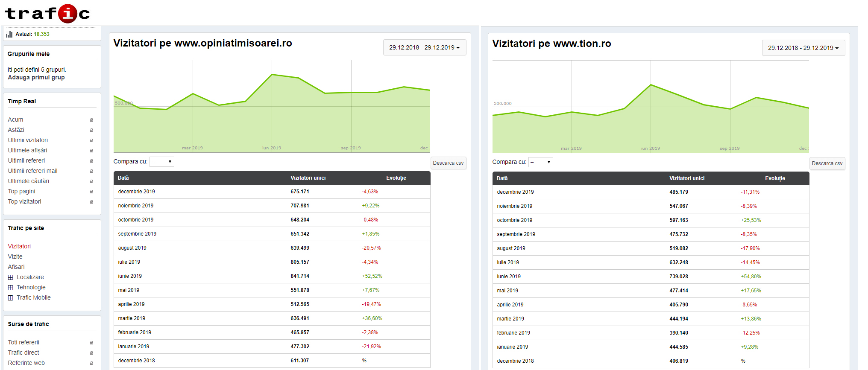The width and height of the screenshot is (868, 370).
Task: Click the lock icon beside Referinte web
Action: (x=91, y=363)
